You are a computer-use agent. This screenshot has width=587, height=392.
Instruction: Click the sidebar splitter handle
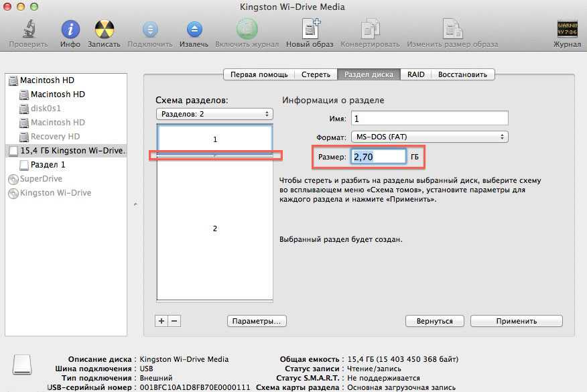135,204
